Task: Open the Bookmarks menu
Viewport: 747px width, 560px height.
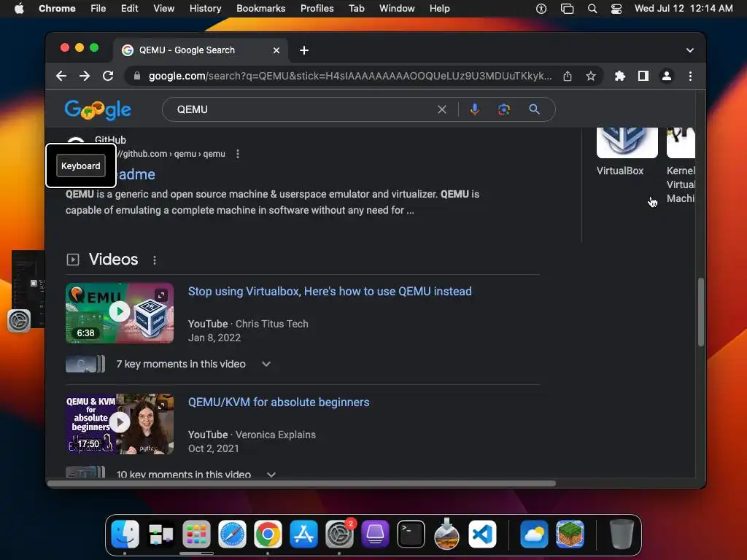Action: coord(260,9)
